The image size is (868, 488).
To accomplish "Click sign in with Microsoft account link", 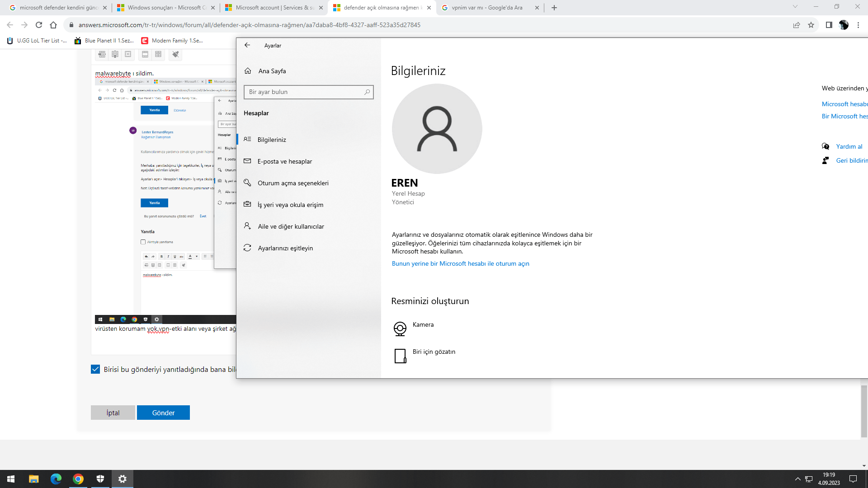I will (x=460, y=263).
